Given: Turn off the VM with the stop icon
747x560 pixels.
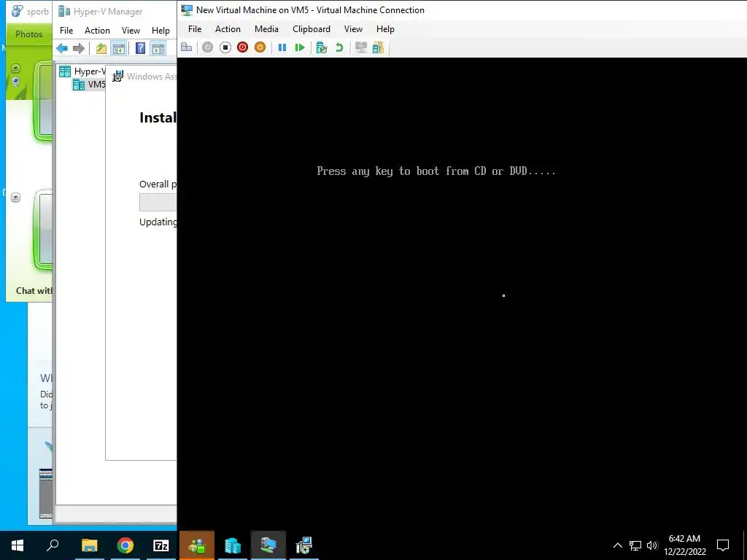Looking at the screenshot, I should pos(225,47).
